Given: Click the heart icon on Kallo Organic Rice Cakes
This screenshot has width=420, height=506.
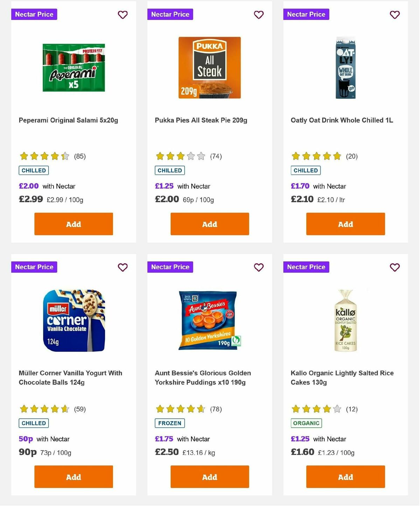Looking at the screenshot, I should coord(394,267).
